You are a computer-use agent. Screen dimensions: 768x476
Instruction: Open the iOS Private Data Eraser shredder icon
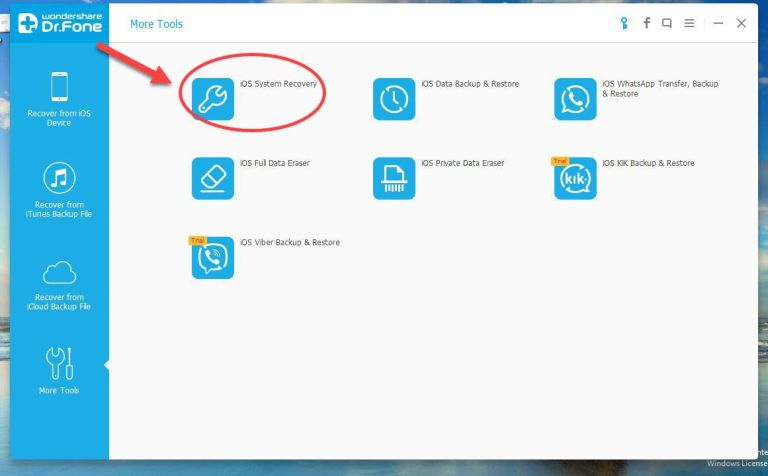[394, 178]
